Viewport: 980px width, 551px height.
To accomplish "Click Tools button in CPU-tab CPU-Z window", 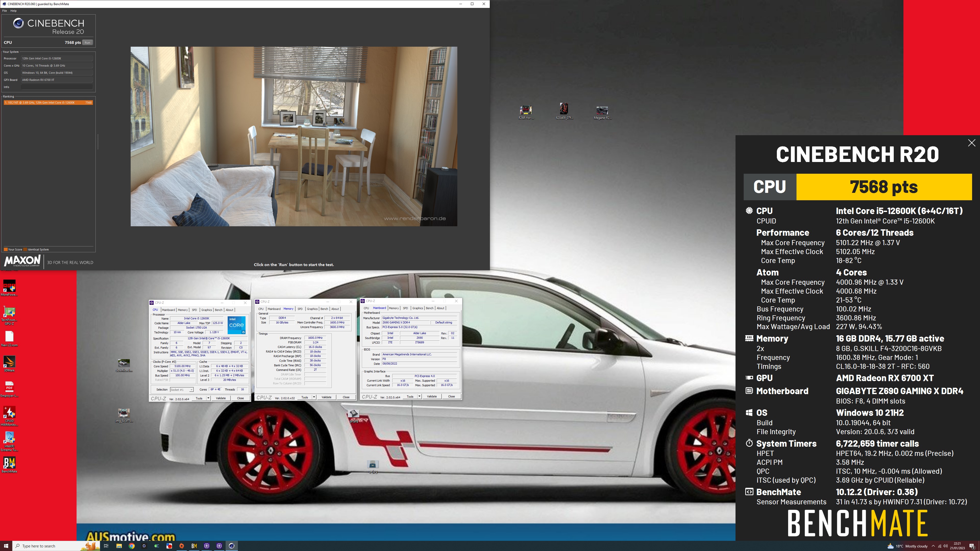I will pyautogui.click(x=199, y=398).
